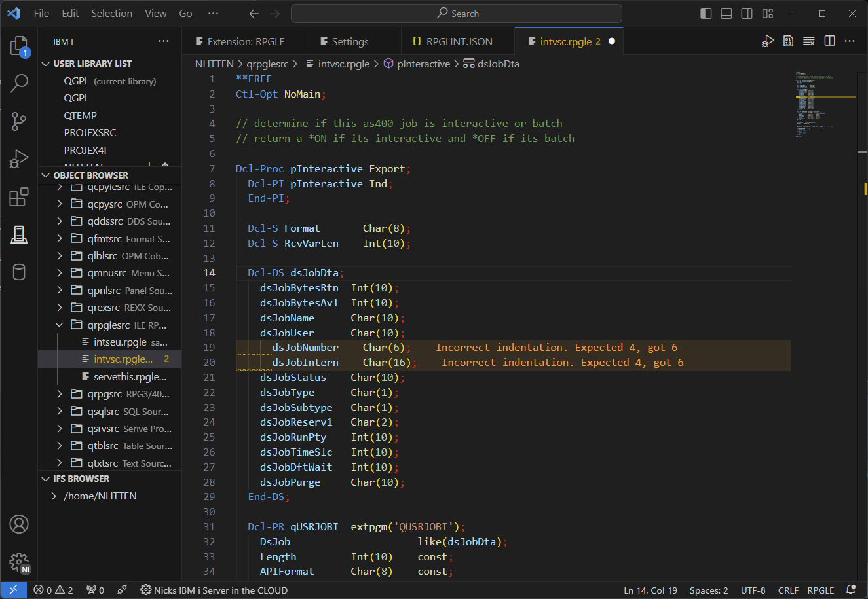Click the split editor right icon
The image size is (868, 599).
pos(829,41)
